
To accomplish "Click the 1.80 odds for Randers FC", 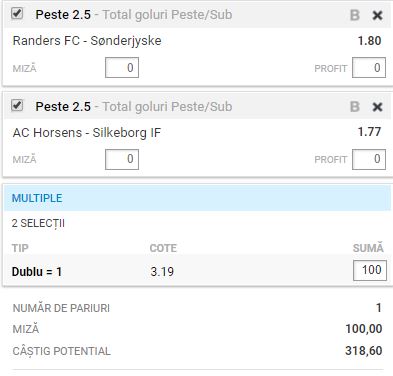I will 369,41.
